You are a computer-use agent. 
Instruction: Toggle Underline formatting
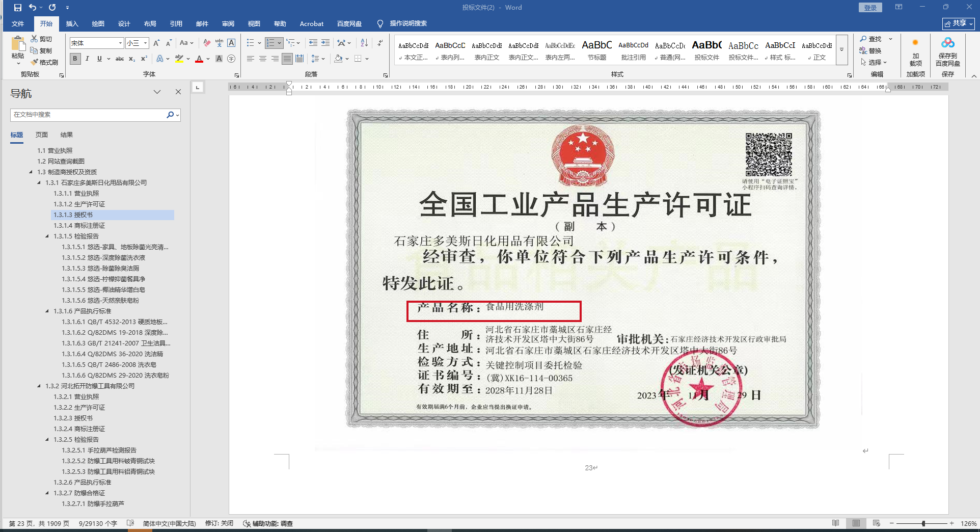coord(99,59)
